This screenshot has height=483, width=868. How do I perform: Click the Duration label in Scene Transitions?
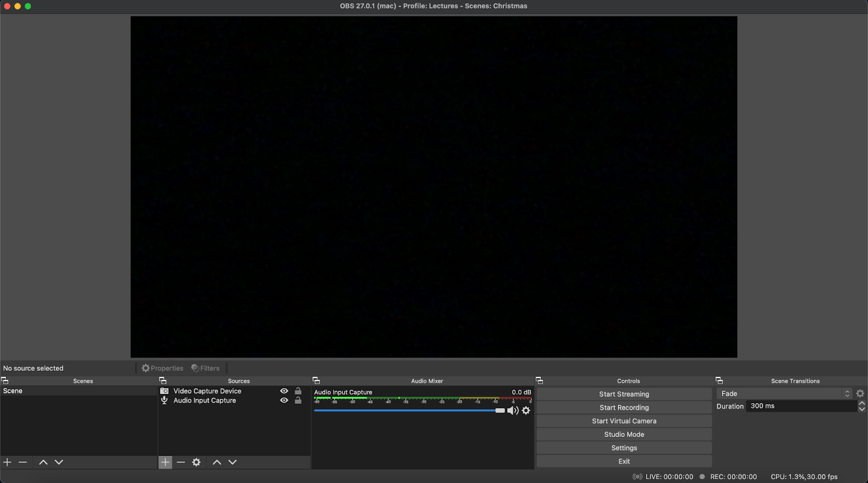click(730, 406)
